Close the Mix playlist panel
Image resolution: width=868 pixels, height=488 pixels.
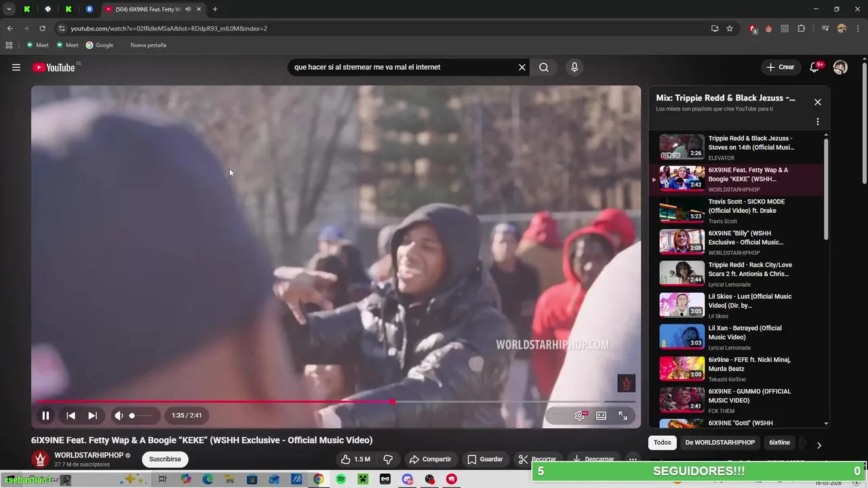pyautogui.click(x=818, y=102)
